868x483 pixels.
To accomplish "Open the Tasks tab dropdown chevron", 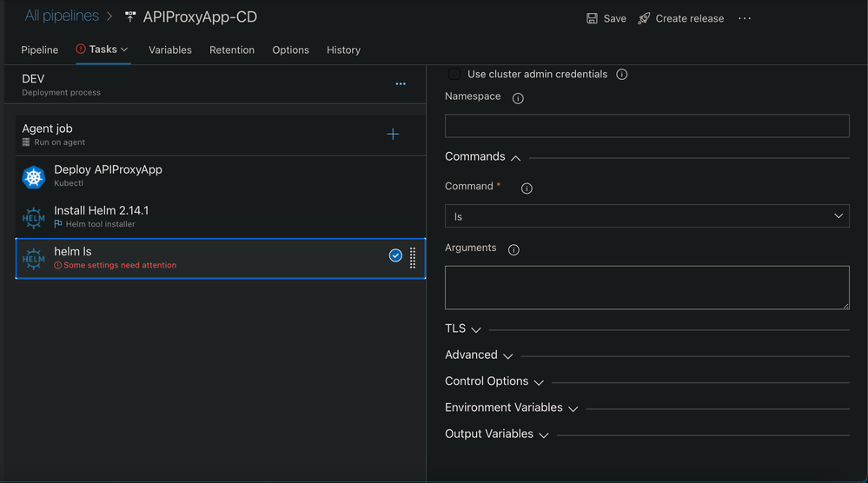I will click(x=124, y=50).
